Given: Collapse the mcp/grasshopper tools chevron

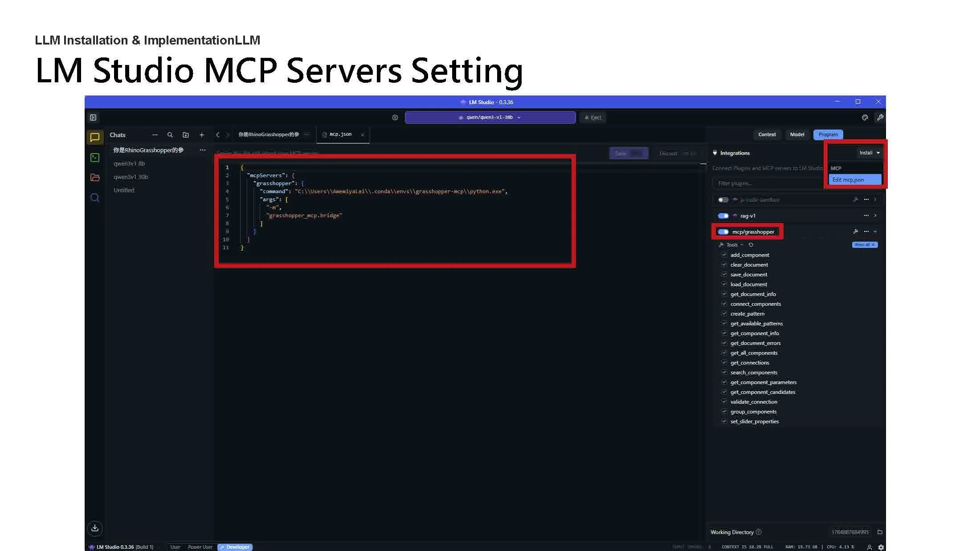Looking at the screenshot, I should coord(875,231).
